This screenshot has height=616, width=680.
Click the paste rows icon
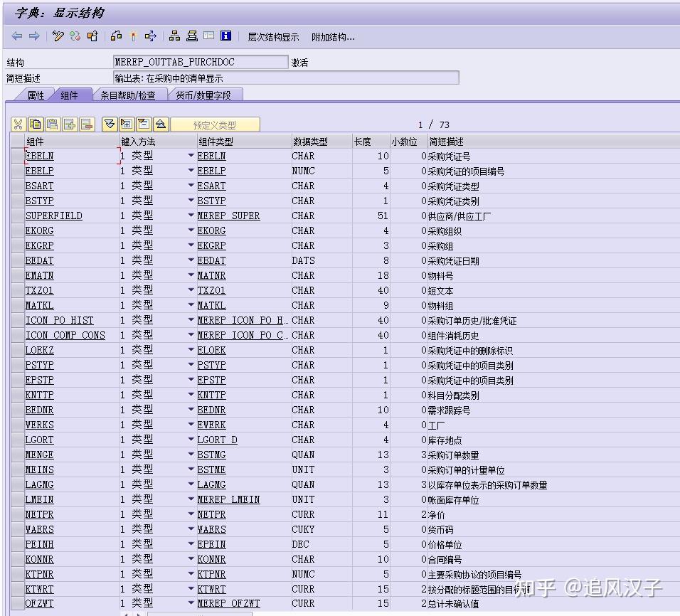(53, 124)
